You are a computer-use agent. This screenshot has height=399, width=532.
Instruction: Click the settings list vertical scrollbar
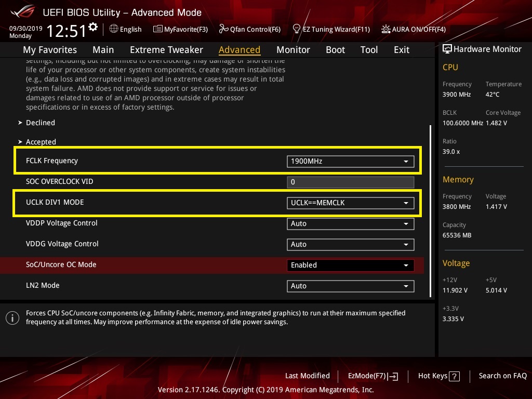click(430, 211)
